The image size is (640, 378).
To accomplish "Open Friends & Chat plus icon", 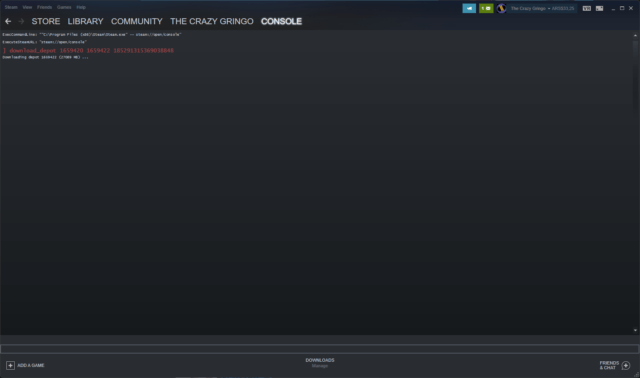I will pos(626,365).
